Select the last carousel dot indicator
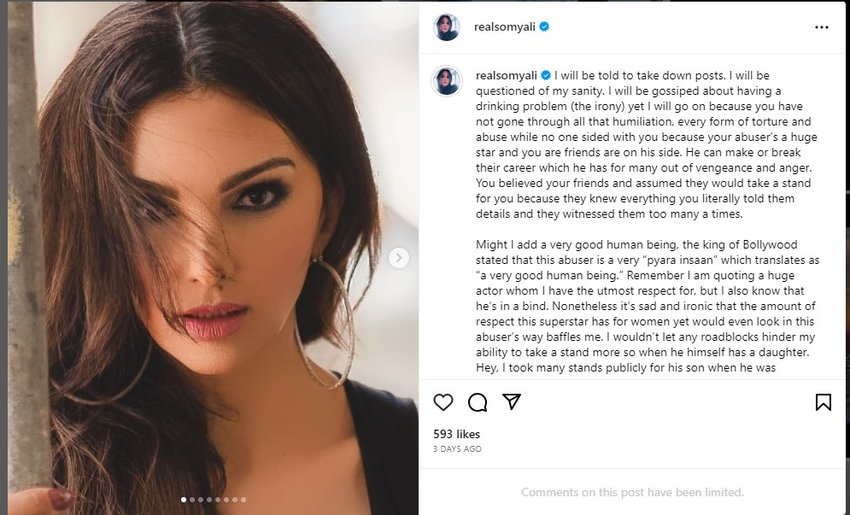The width and height of the screenshot is (850, 515). 243,498
